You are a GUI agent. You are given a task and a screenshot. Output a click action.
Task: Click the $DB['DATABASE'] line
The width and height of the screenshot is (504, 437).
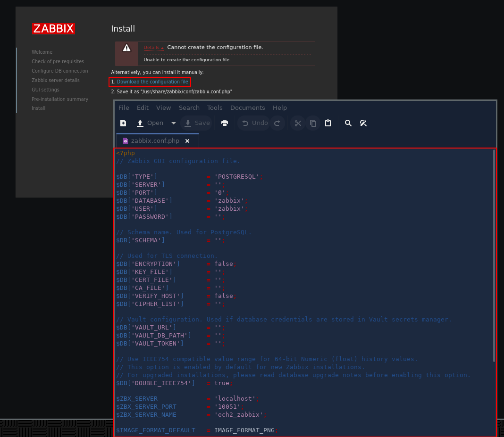pos(182,201)
